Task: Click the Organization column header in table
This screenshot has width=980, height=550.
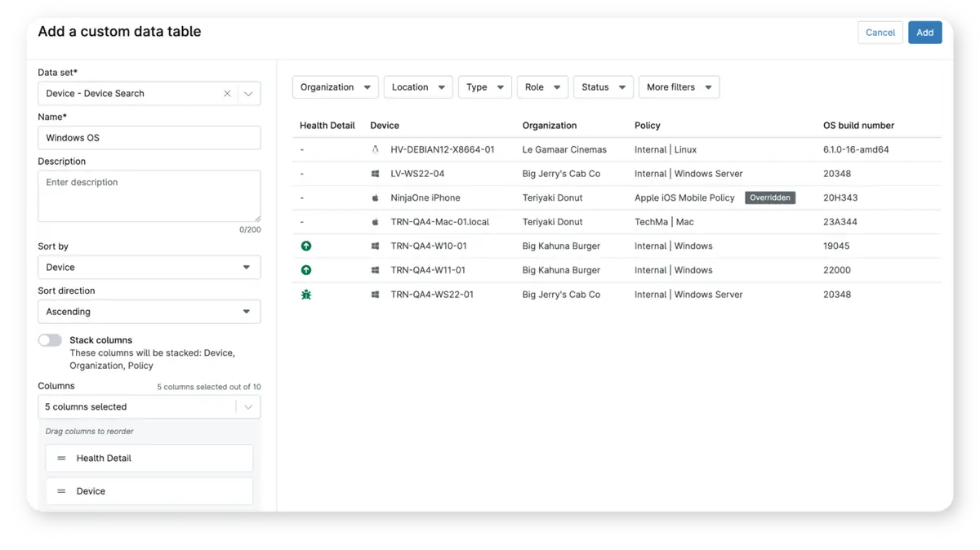Action: point(550,126)
